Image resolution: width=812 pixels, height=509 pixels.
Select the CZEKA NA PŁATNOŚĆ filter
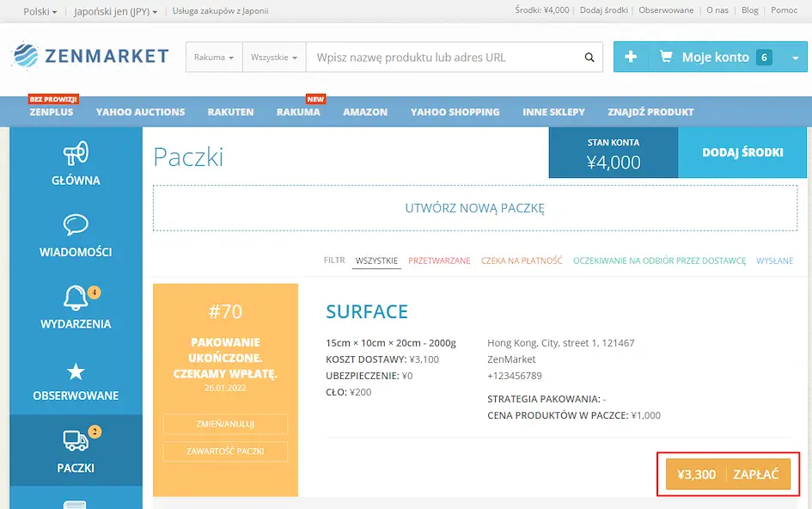point(522,261)
